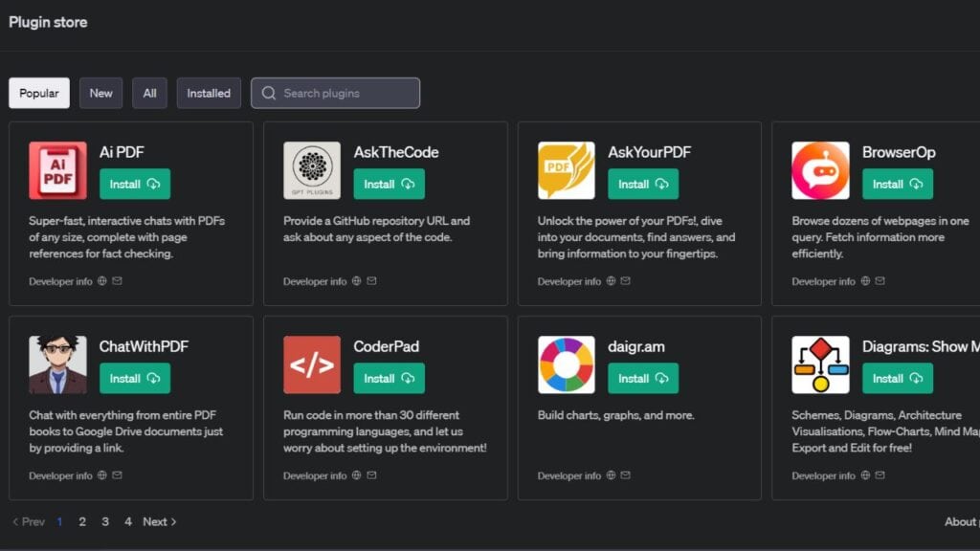This screenshot has width=980, height=551.
Task: Open CoderPad developer email icon
Action: click(371, 475)
